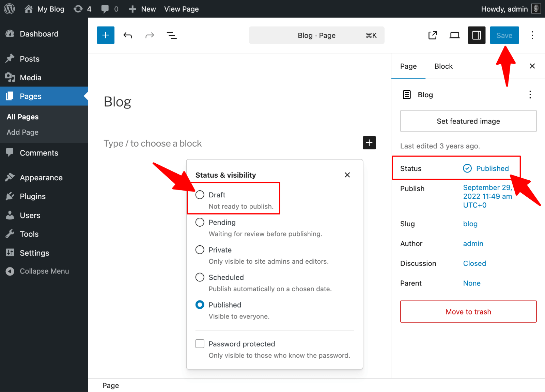
Task: Click the black add block button in editor
Action: pyautogui.click(x=369, y=143)
